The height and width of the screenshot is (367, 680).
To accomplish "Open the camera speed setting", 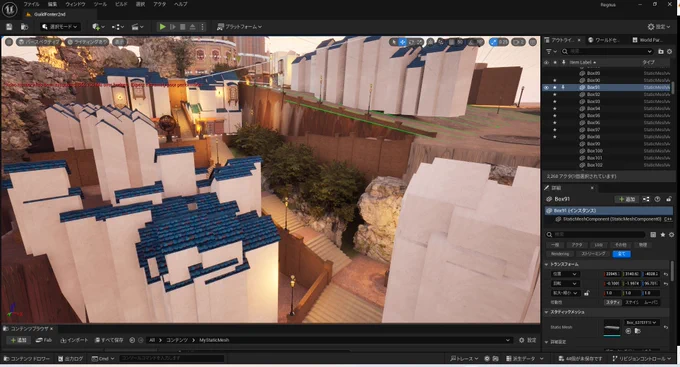I will tap(518, 42).
